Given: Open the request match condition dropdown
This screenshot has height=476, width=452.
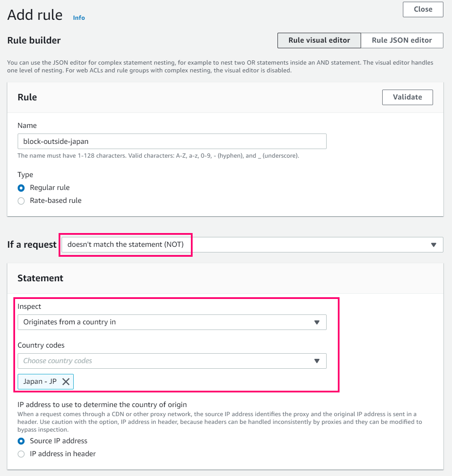Looking at the screenshot, I should [x=252, y=245].
